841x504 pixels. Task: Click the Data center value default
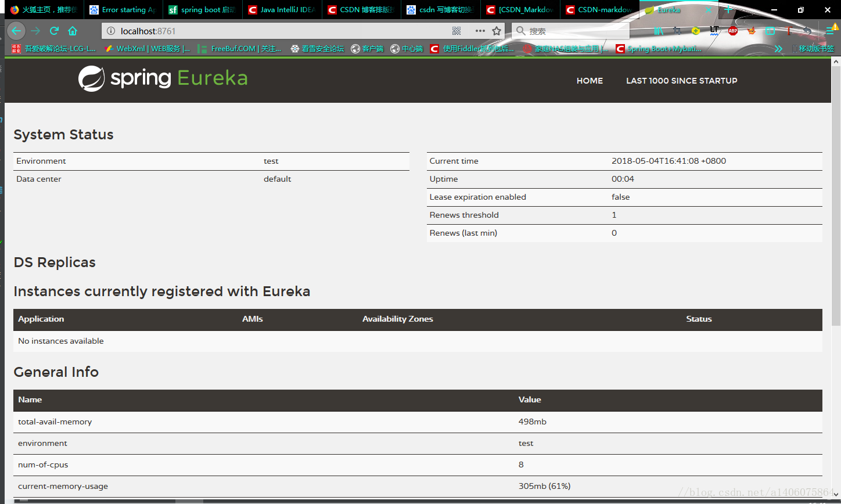(277, 179)
